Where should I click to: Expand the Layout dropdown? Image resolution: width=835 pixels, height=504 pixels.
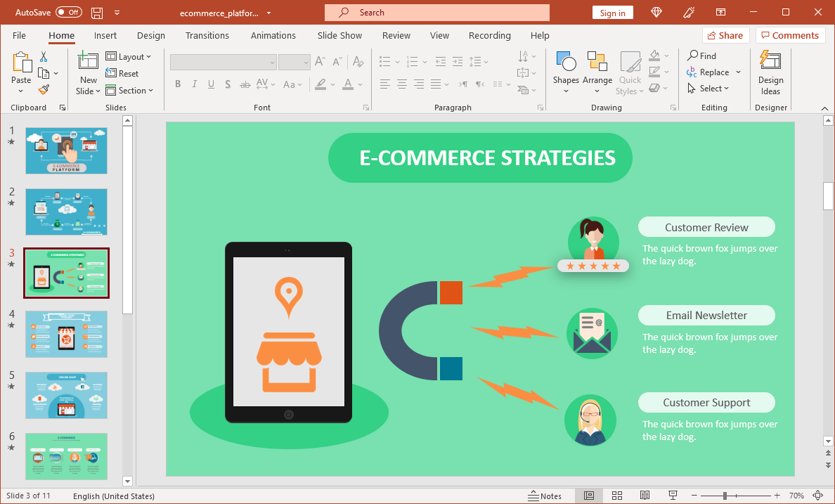coord(129,57)
